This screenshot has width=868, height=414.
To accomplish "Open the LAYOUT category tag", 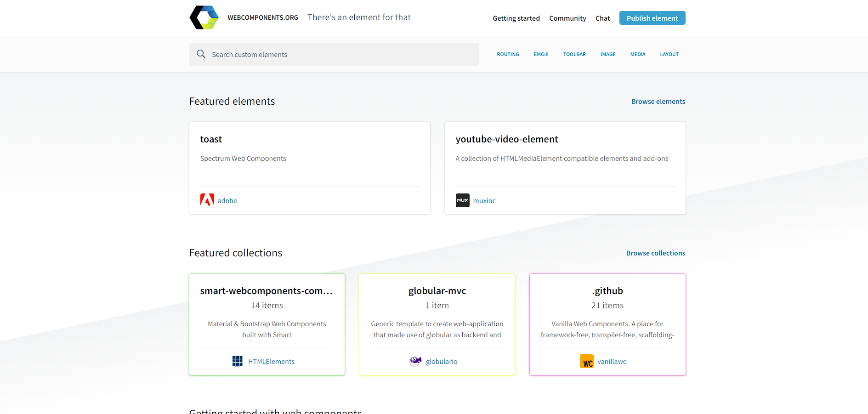I will click(669, 54).
